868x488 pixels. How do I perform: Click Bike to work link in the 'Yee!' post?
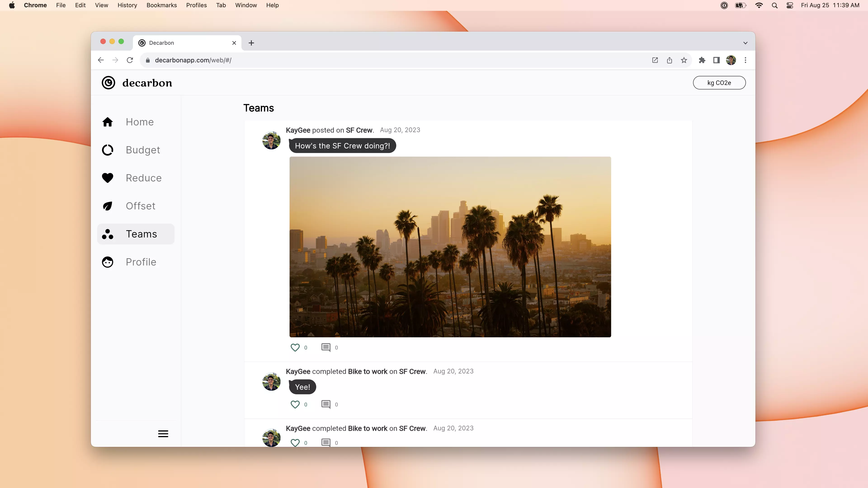368,371
